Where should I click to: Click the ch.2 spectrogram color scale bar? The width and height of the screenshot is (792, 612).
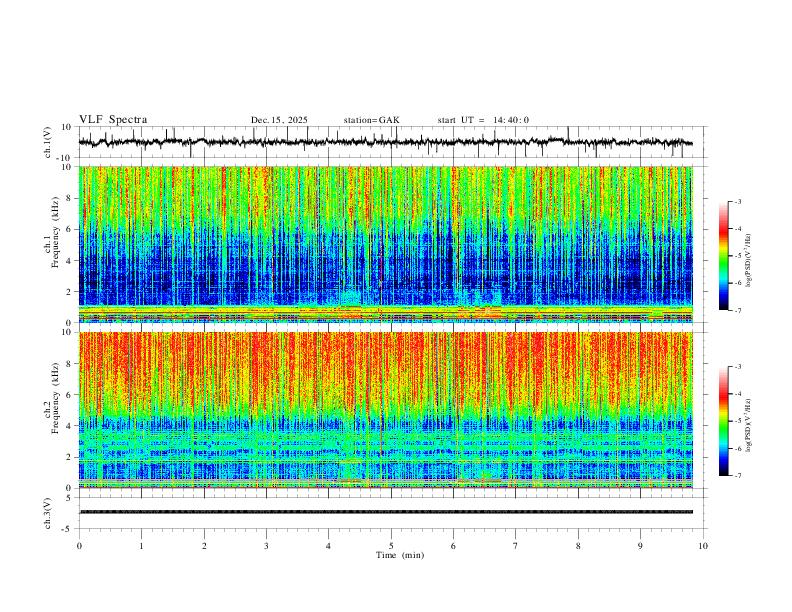[724, 421]
